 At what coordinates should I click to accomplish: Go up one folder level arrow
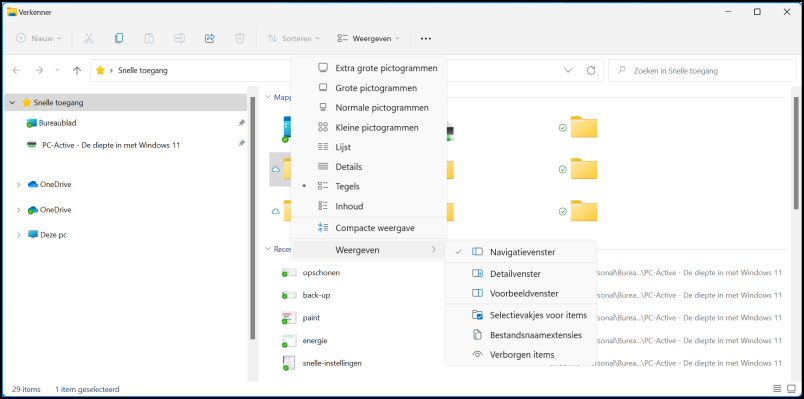(x=77, y=71)
